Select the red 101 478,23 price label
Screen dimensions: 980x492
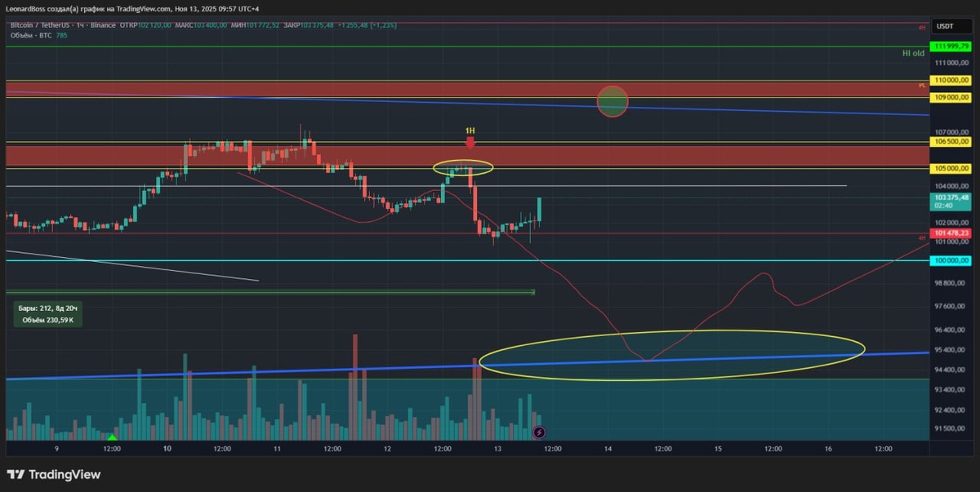pyautogui.click(x=951, y=233)
